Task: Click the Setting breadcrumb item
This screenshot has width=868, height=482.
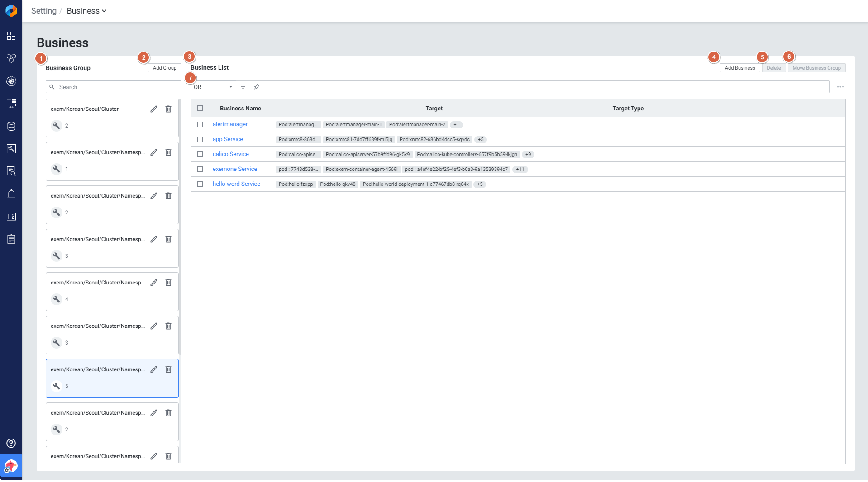Action: click(x=44, y=11)
